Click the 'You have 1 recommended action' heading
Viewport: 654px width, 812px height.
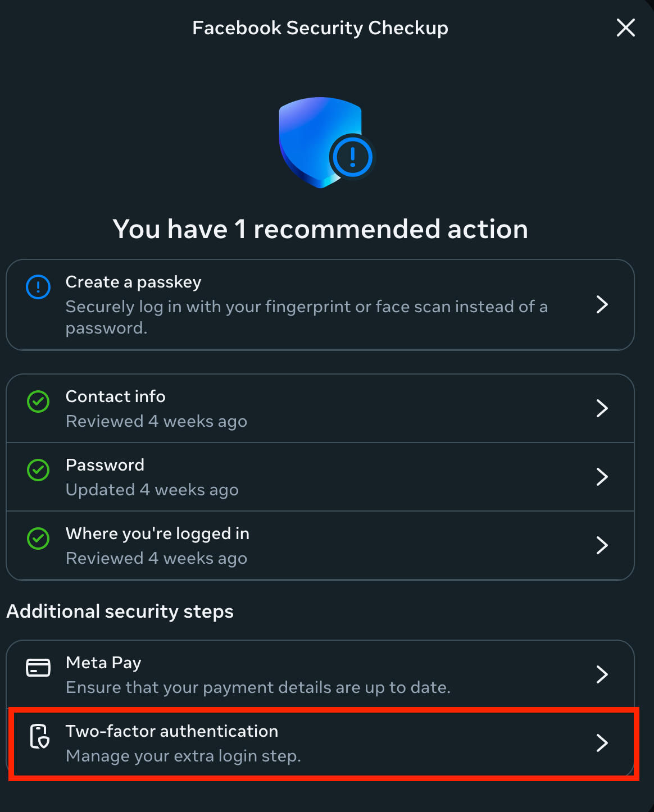coord(320,229)
